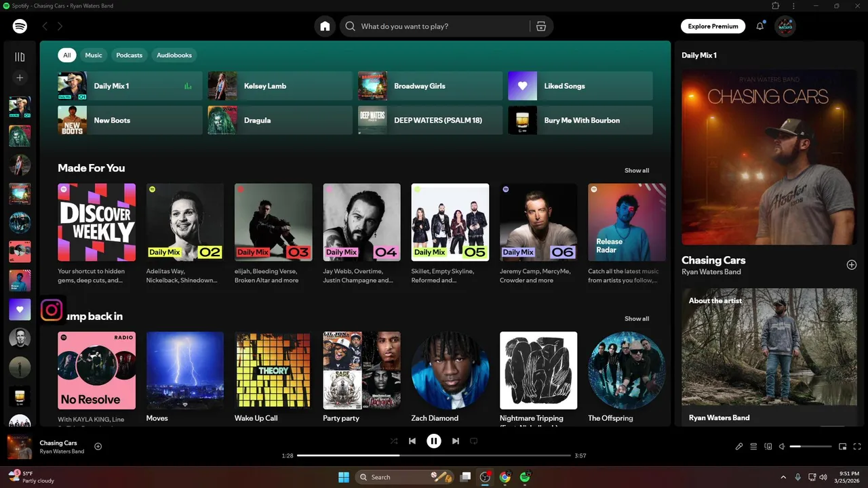Open the Daily Mix 1 shortcut tile

pyautogui.click(x=130, y=86)
